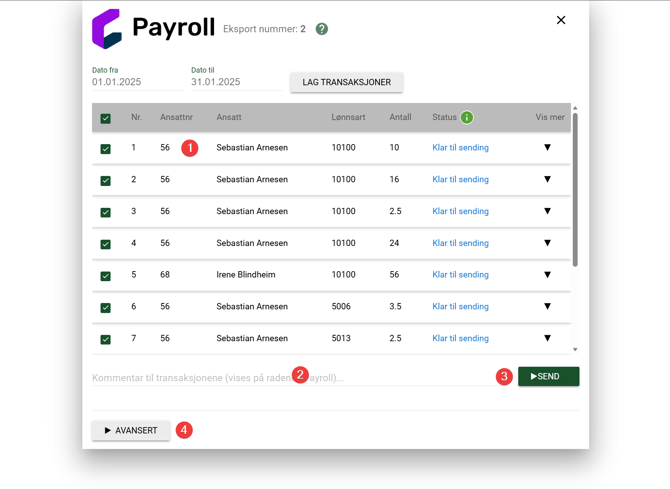This screenshot has width=670, height=489.
Task: Expand details for row 1
Action: tap(547, 148)
